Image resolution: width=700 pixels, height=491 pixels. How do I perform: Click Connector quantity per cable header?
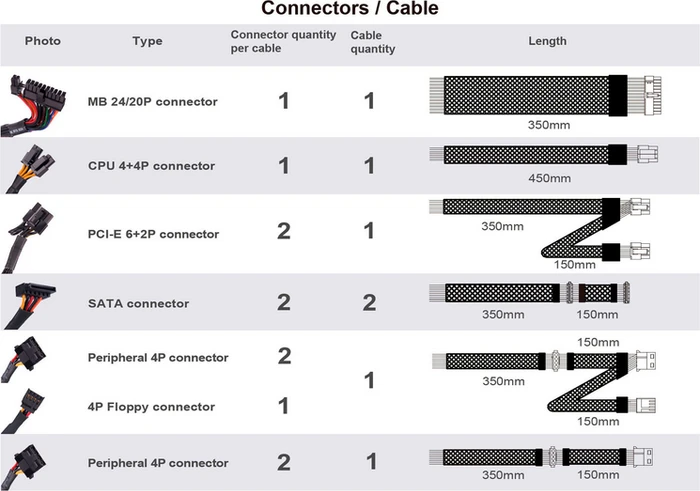coord(283,42)
